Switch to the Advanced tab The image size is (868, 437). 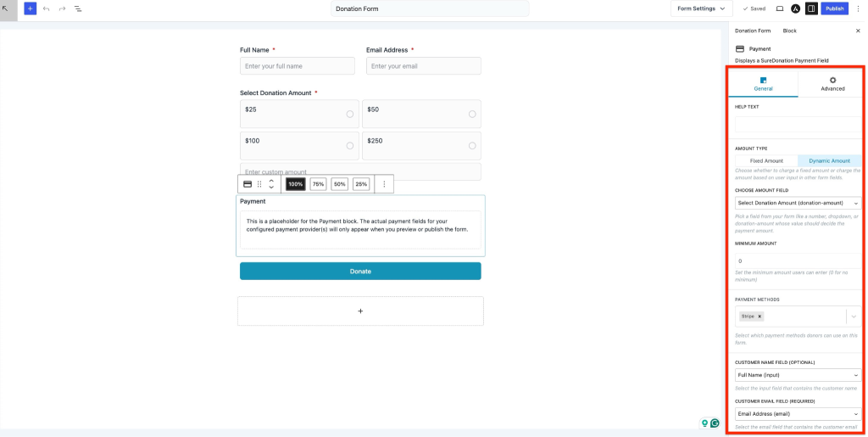click(x=832, y=84)
